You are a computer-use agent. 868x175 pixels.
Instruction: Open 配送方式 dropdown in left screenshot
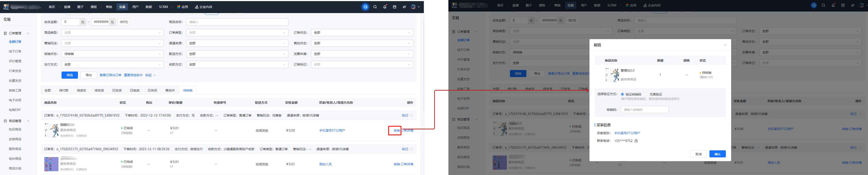coord(237,54)
